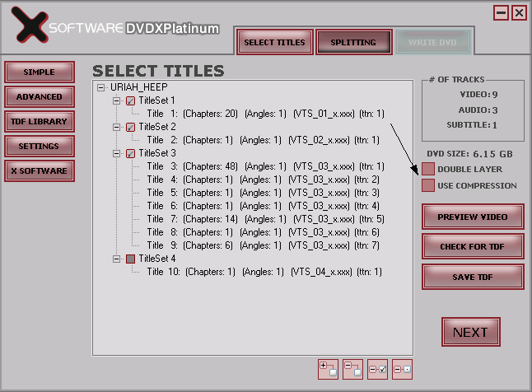Collapse the TitleSet 2 node
Image resolution: width=532 pixels, height=392 pixels.
[x=116, y=128]
